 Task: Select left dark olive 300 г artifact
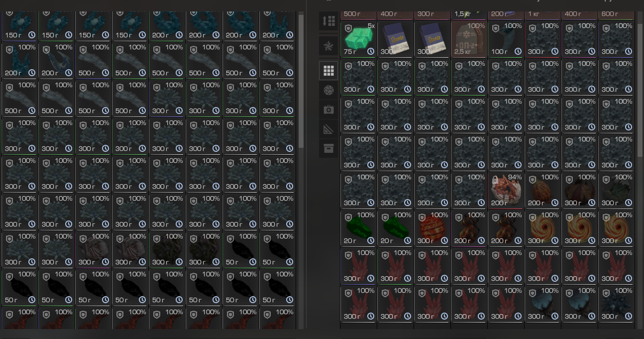(x=168, y=249)
